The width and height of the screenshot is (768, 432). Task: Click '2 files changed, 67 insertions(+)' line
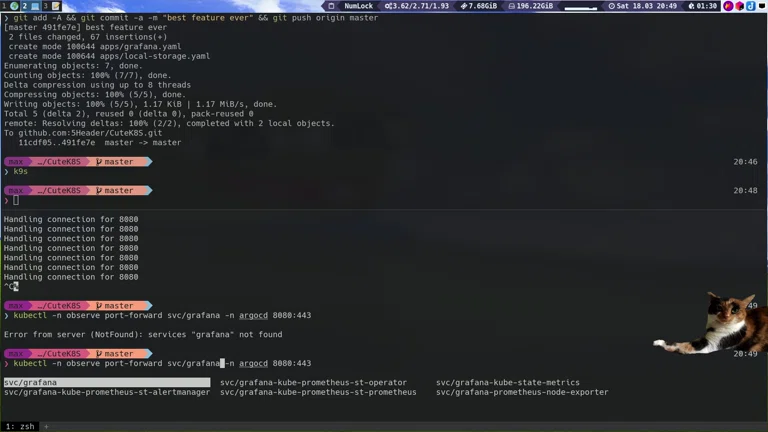coord(88,37)
